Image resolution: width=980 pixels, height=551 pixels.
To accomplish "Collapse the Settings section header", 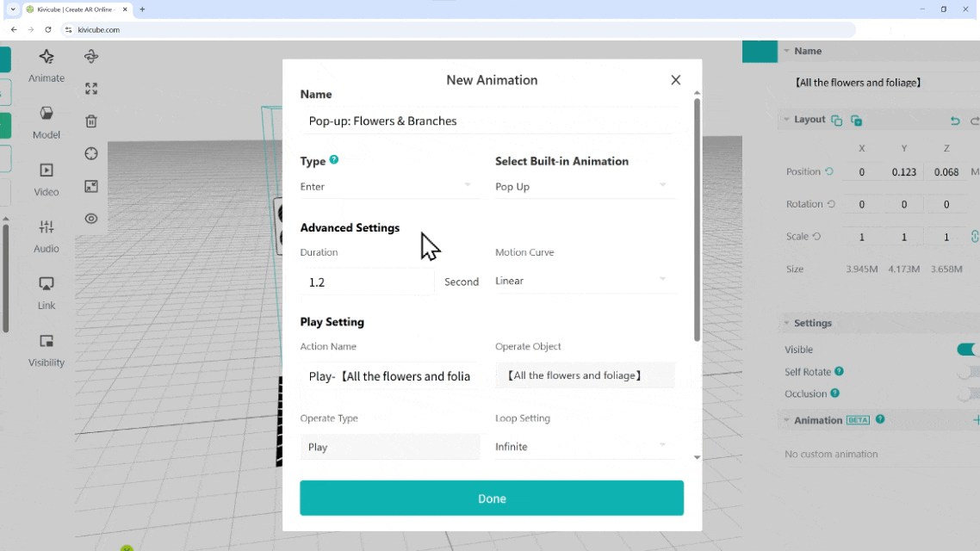I will pos(812,323).
